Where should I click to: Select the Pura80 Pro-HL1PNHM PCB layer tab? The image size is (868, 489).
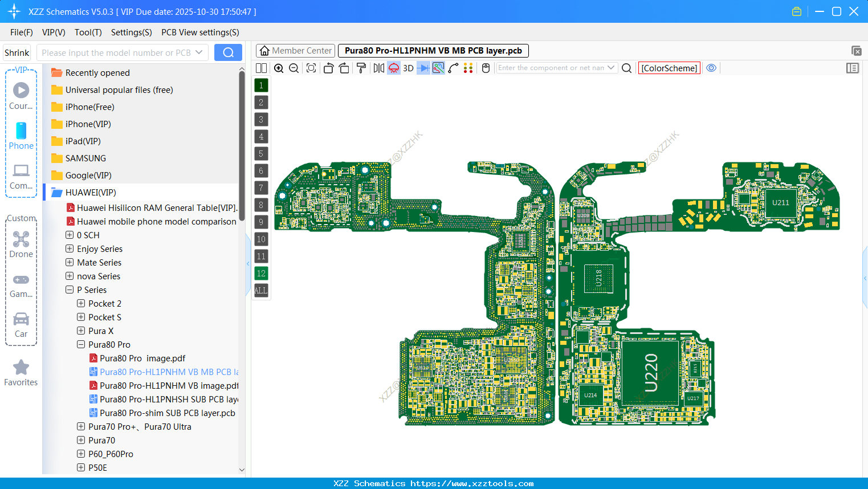pyautogui.click(x=433, y=50)
